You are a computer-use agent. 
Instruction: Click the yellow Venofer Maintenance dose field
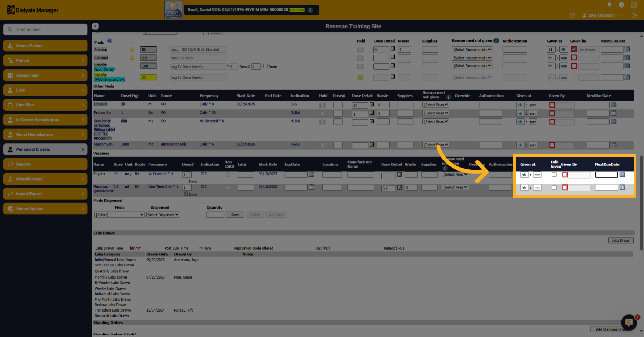coord(148,77)
